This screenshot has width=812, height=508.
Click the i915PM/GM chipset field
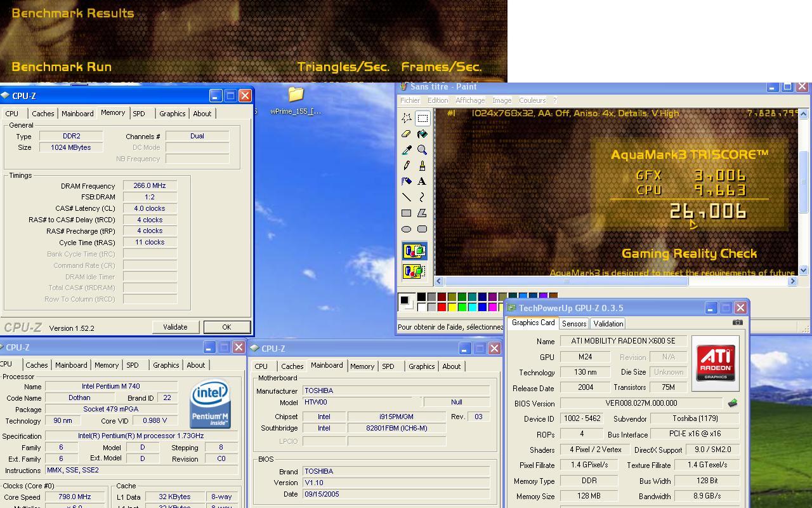[396, 417]
